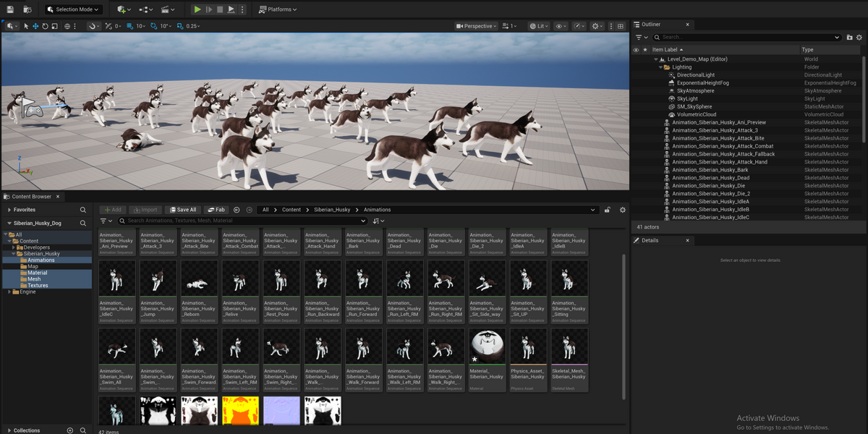
Task: Click the Outliner settings gear icon
Action: [859, 37]
